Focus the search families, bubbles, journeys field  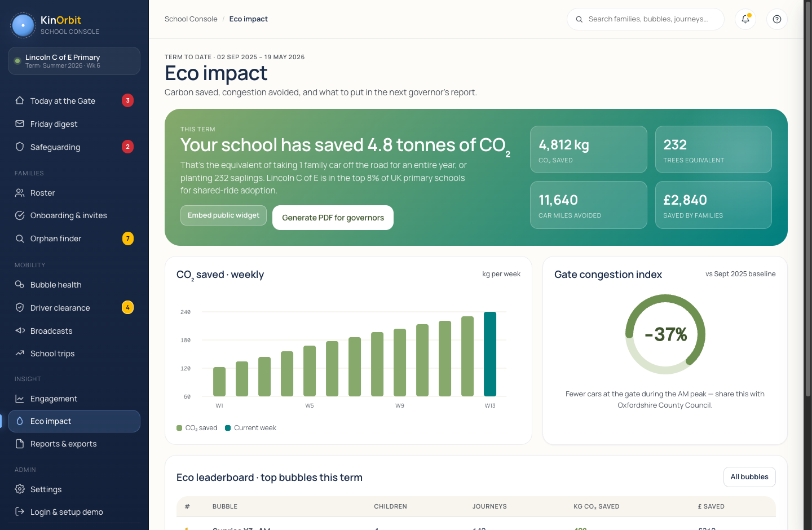(646, 19)
